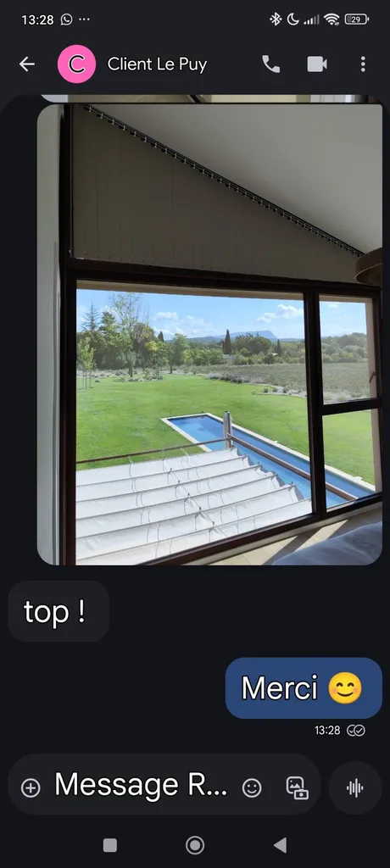The width and height of the screenshot is (390, 868).
Task: Tap the Client Le Puy contact name
Action: [158, 64]
